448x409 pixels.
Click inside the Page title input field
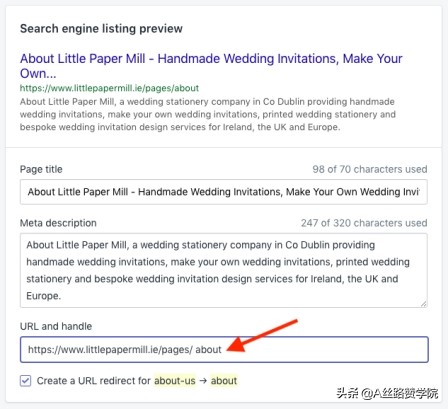224,192
